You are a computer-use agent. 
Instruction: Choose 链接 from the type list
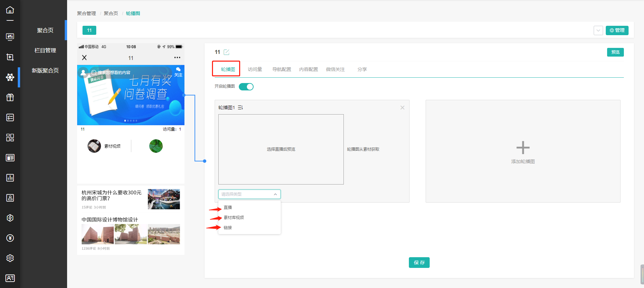(x=250, y=228)
